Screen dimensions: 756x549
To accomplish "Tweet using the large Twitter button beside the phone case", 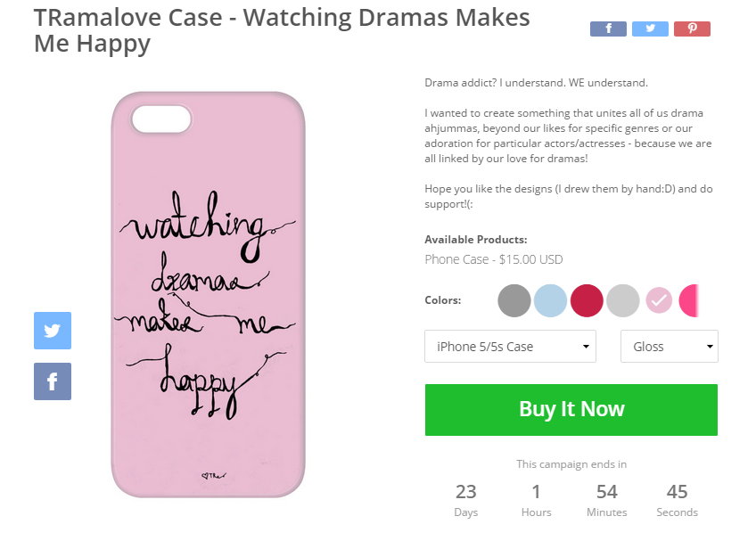I will tap(53, 331).
